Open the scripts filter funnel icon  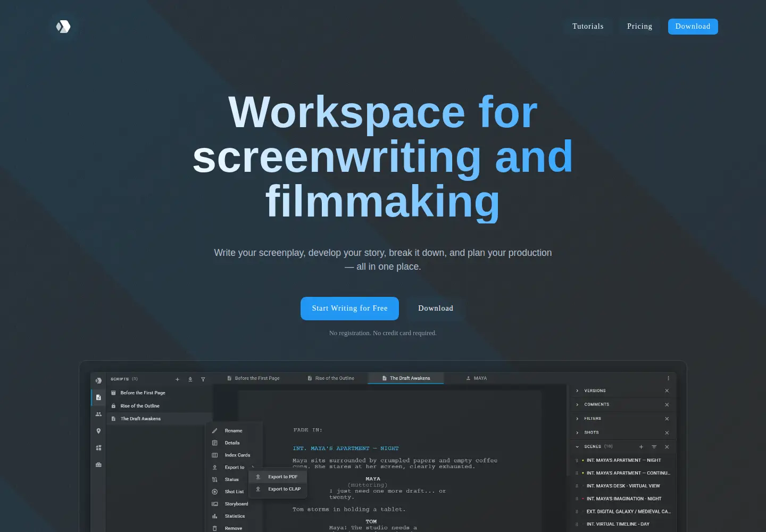[x=203, y=379]
